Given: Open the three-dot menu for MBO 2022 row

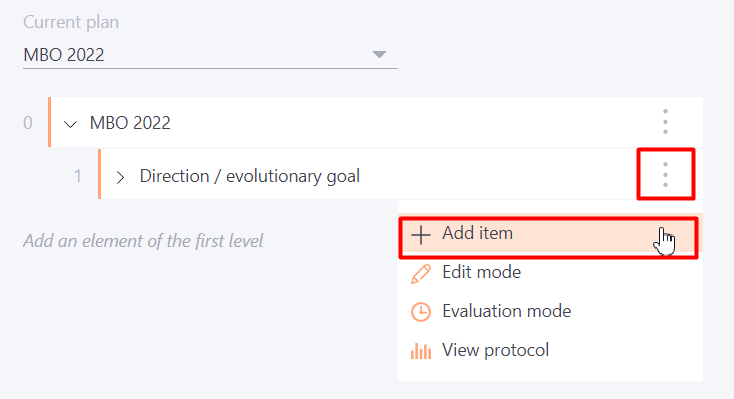Looking at the screenshot, I should pyautogui.click(x=665, y=122).
